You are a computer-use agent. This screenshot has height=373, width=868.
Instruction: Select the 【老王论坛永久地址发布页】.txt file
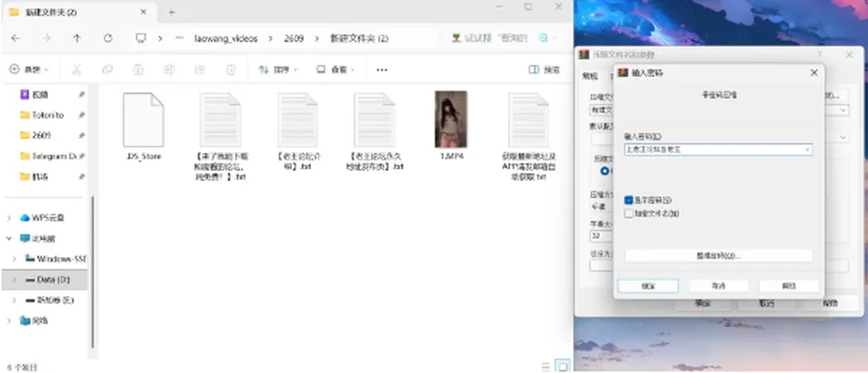(374, 130)
